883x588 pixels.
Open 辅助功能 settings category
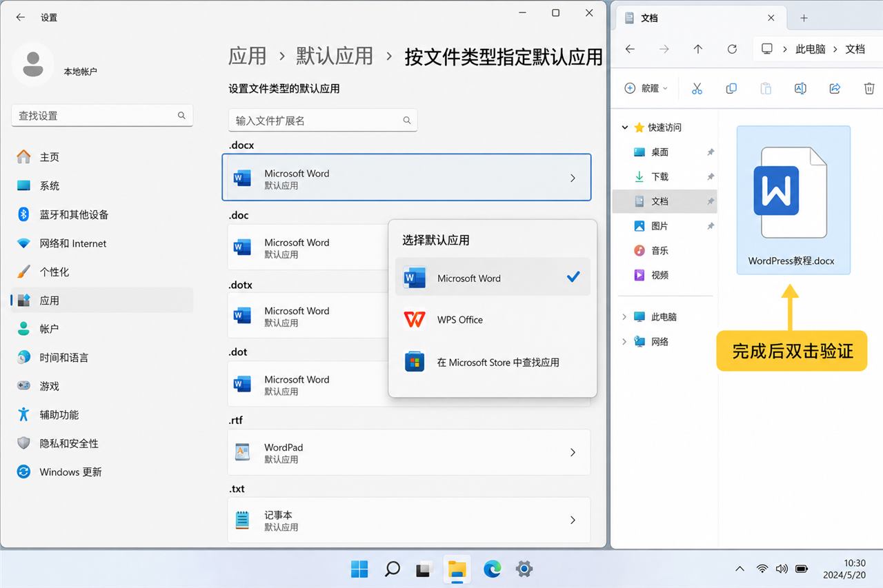pos(102,415)
